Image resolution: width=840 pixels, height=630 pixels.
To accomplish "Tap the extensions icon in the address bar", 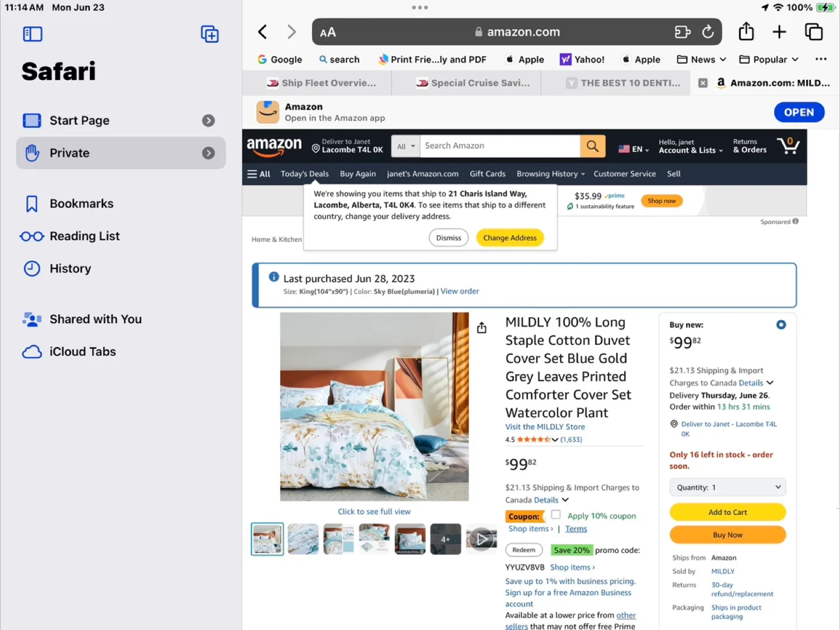I will coord(682,32).
